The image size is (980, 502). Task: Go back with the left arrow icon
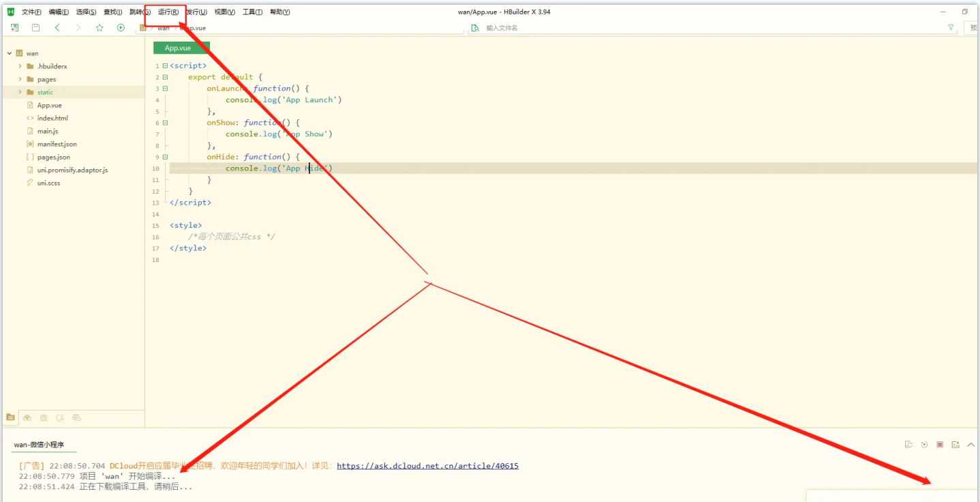click(57, 28)
